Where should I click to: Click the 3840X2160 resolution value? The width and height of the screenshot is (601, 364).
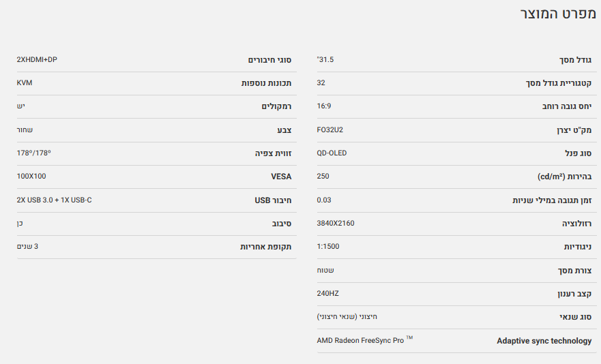336,224
